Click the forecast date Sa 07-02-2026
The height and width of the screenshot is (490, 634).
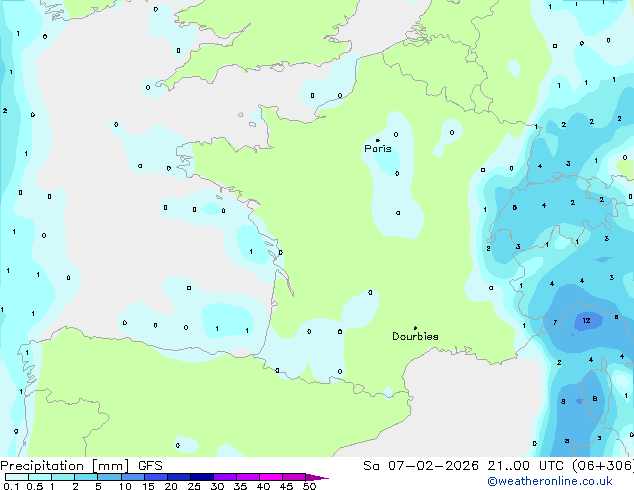pyautogui.click(x=421, y=466)
